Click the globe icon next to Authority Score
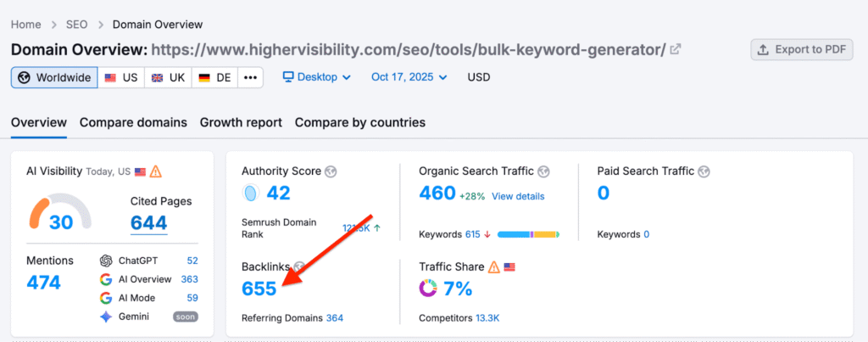This screenshot has height=342, width=868. [x=331, y=171]
